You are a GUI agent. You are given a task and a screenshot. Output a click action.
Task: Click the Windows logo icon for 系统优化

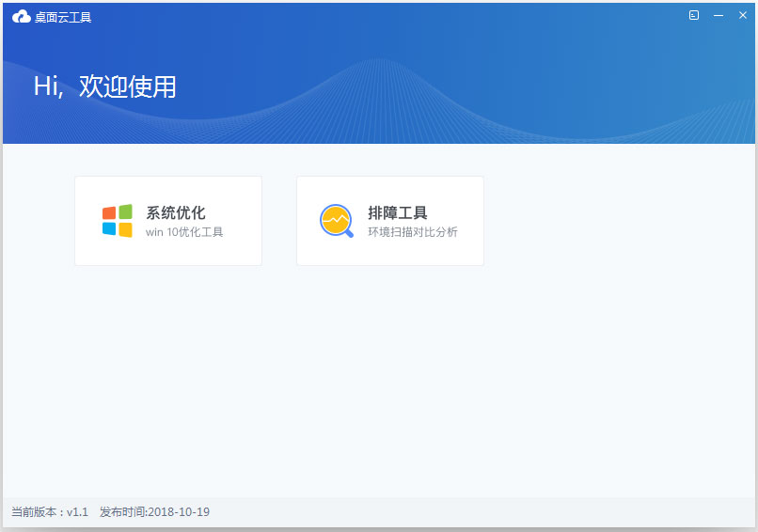click(x=118, y=221)
